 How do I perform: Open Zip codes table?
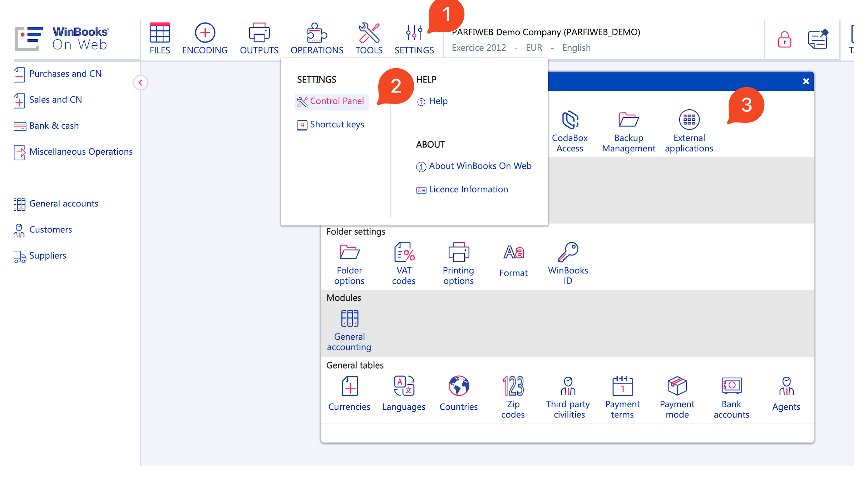point(513,397)
